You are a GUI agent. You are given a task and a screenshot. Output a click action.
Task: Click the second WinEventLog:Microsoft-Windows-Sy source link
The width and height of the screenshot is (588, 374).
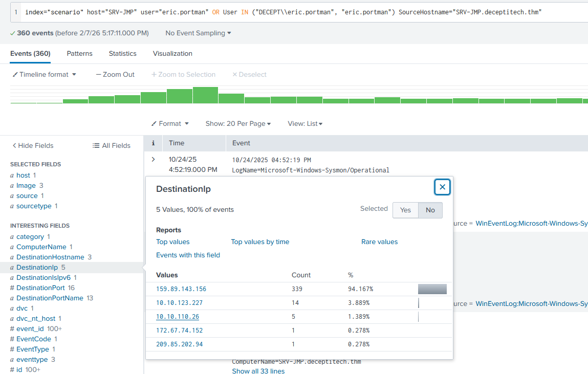coord(531,303)
